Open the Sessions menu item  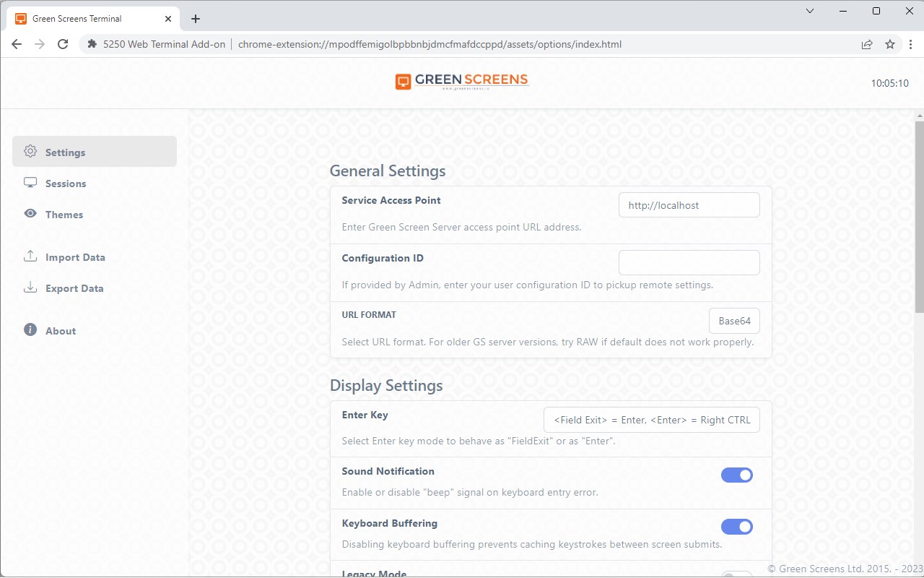click(x=95, y=183)
